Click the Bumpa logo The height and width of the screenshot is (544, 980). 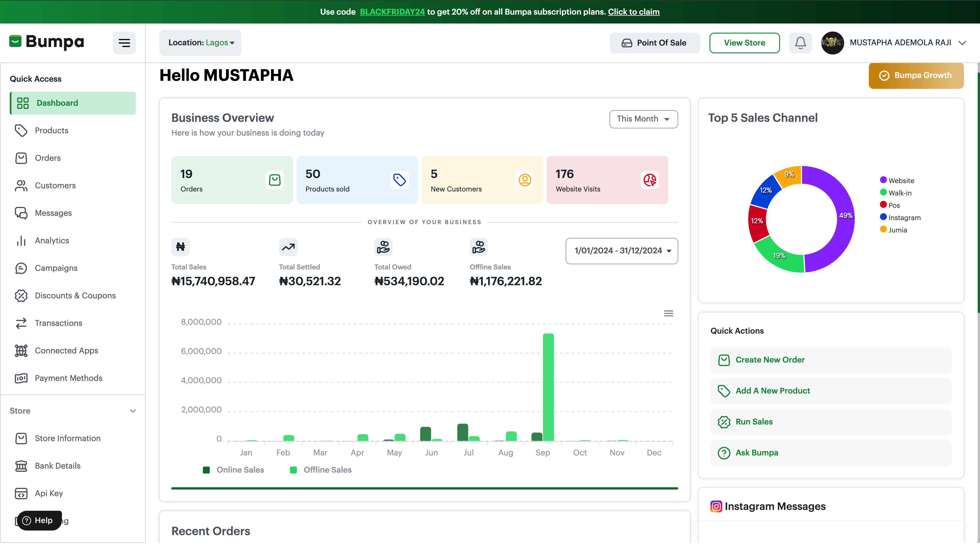pos(46,42)
